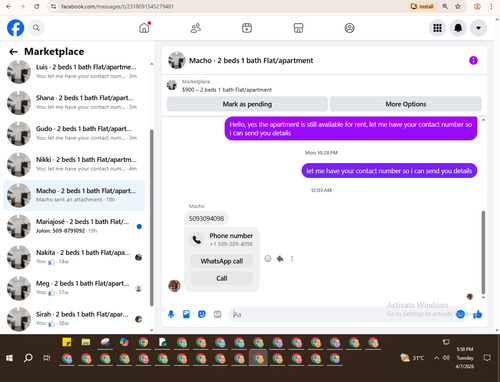This screenshot has height=382, width=500.
Task: Choose a sticker icon
Action: [202, 314]
